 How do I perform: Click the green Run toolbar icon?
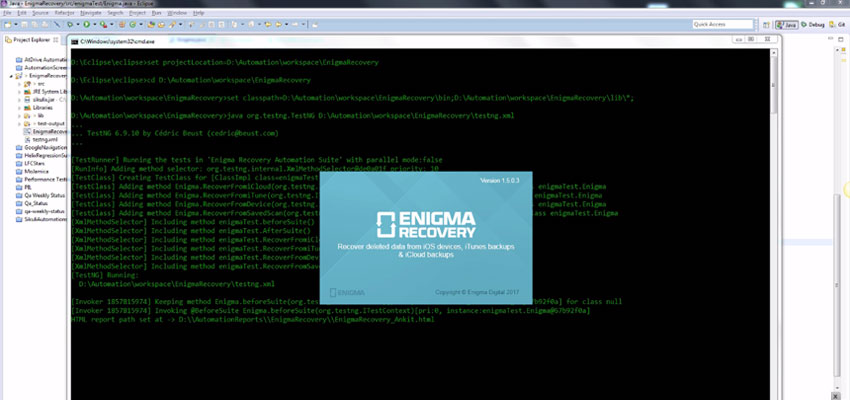coord(87,24)
